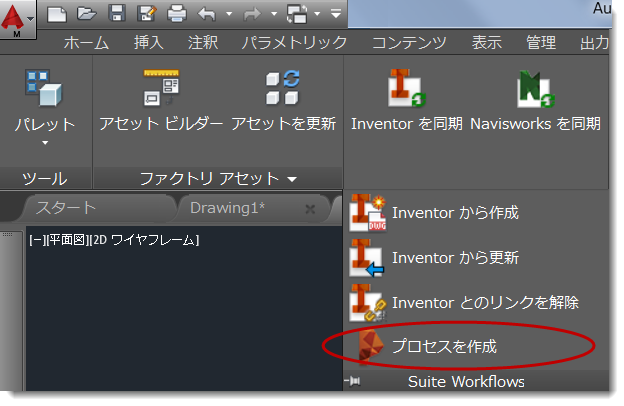The height and width of the screenshot is (406, 624).
Task: Undo the last action
Action: pyautogui.click(x=207, y=14)
